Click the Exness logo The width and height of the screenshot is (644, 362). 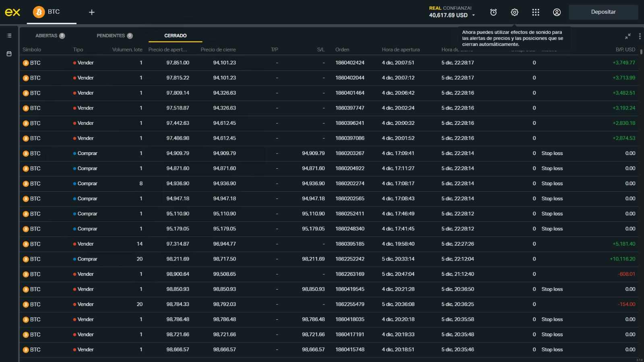click(x=12, y=12)
